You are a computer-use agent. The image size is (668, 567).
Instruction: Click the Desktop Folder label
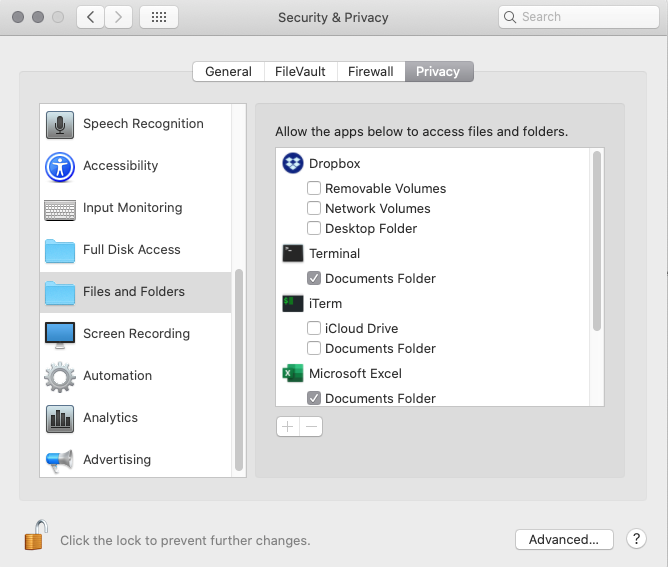click(371, 228)
